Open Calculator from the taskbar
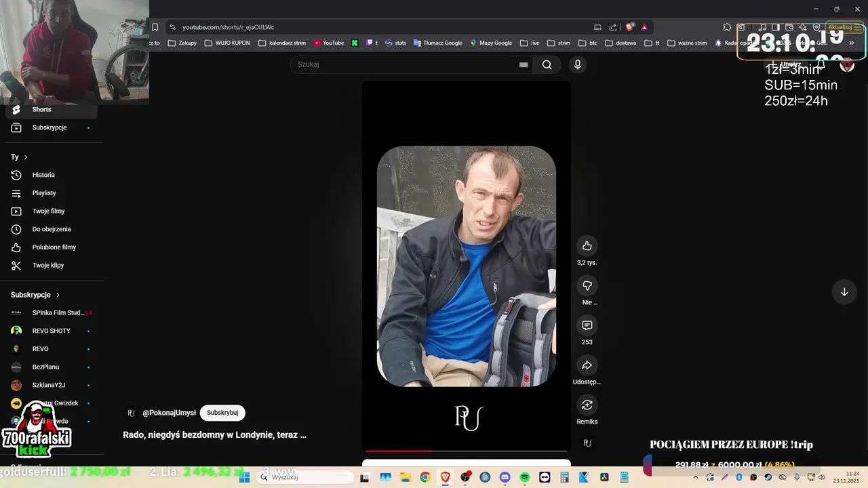Viewport: 868px width, 488px height. pos(564,477)
